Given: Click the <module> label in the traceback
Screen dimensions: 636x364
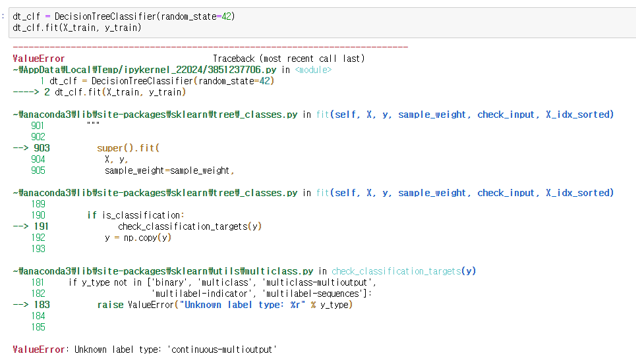Looking at the screenshot, I should (x=313, y=70).
